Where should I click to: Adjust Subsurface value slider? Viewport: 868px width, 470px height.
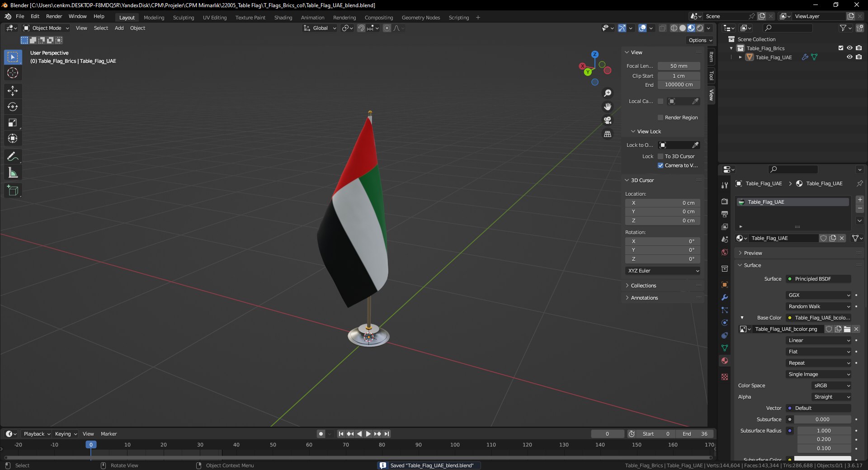823,419
